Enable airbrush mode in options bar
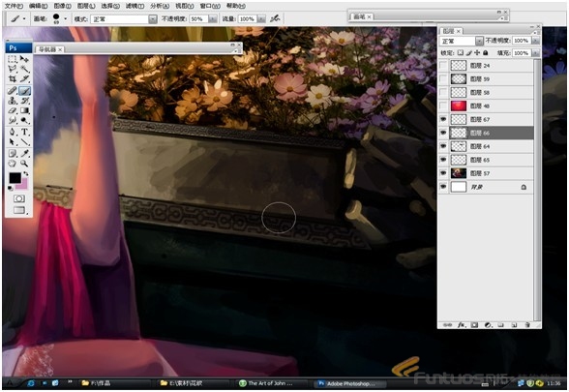The width and height of the screenshot is (569, 392). click(275, 18)
